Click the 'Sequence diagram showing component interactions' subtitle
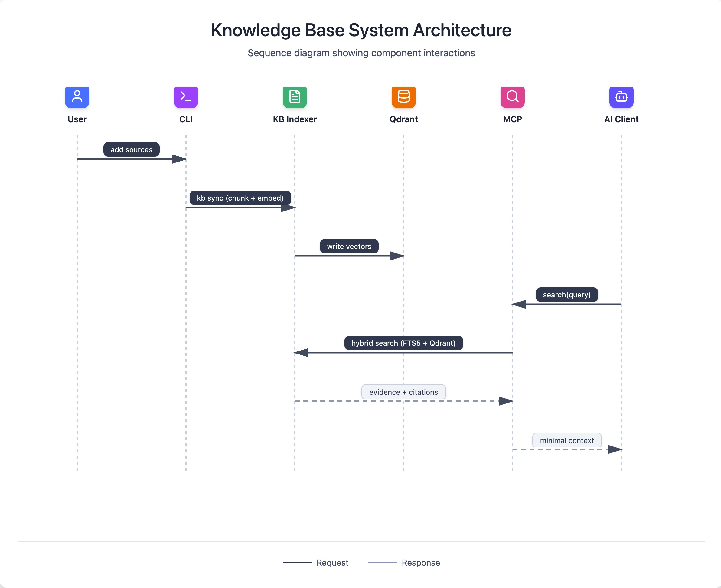The image size is (721, 588). coord(361,53)
